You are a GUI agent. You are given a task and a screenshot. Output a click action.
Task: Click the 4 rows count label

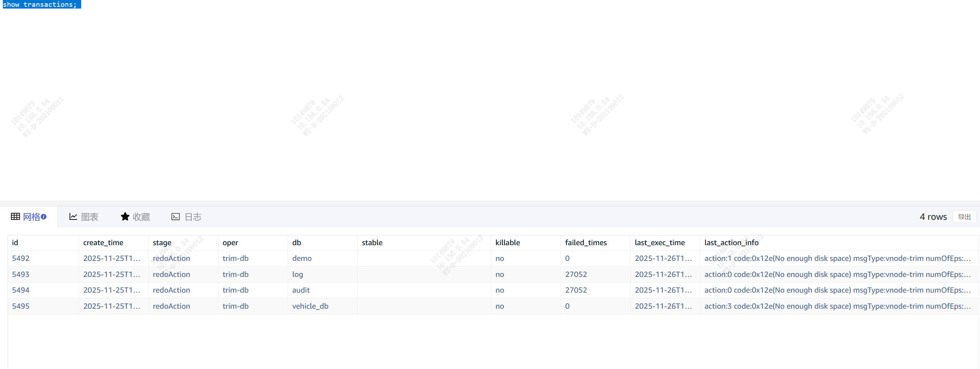(933, 217)
